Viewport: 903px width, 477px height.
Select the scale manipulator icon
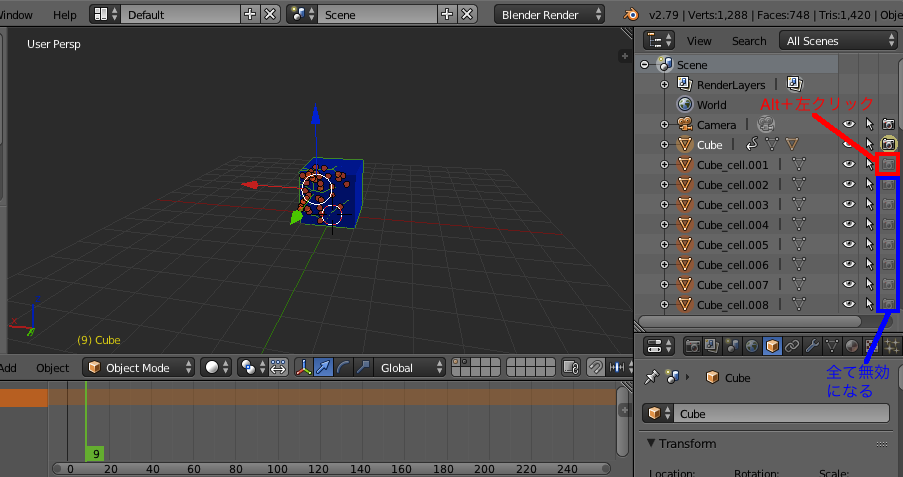(x=363, y=367)
